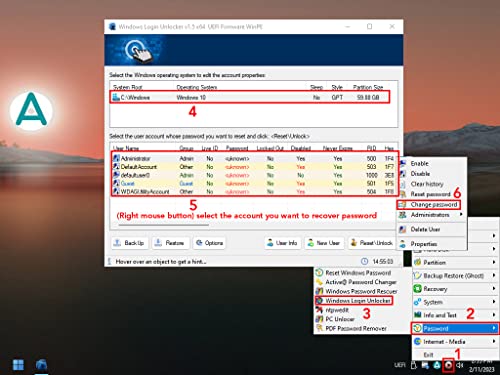This screenshot has height=375, width=500.
Task: Expand the Partition submenu
Action: pos(455,262)
